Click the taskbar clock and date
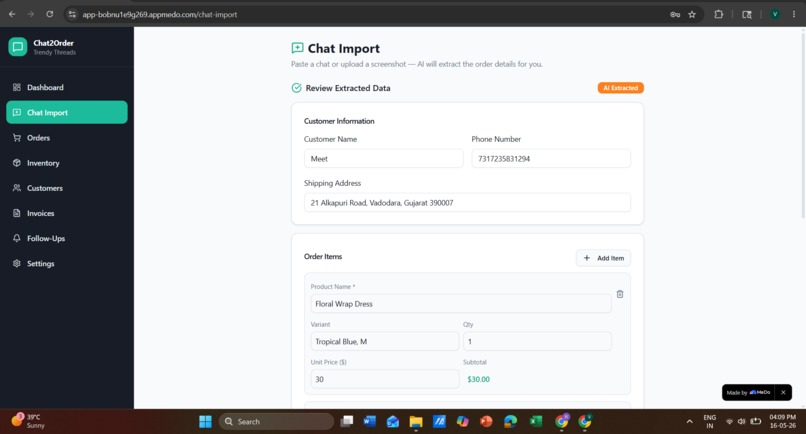The height and width of the screenshot is (434, 806). (782, 421)
